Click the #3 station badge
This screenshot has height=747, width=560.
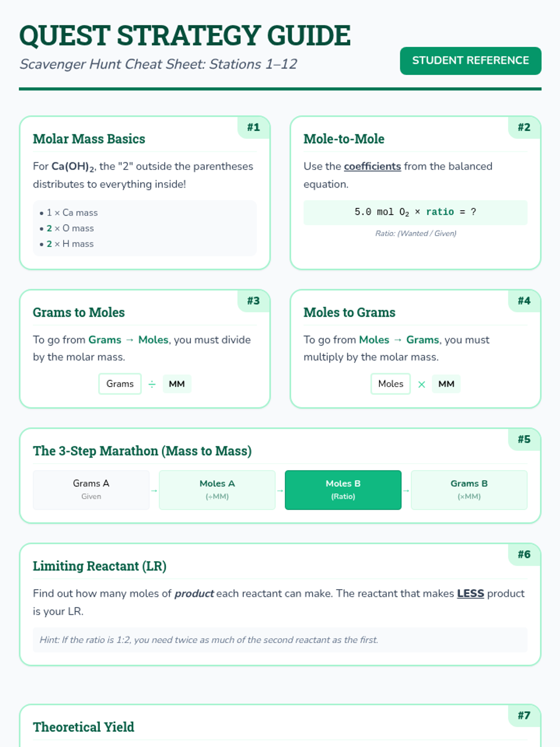click(x=253, y=301)
